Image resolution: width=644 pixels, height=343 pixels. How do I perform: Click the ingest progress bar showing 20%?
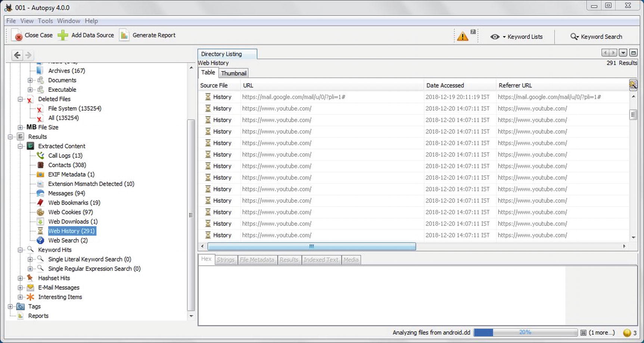tap(525, 333)
